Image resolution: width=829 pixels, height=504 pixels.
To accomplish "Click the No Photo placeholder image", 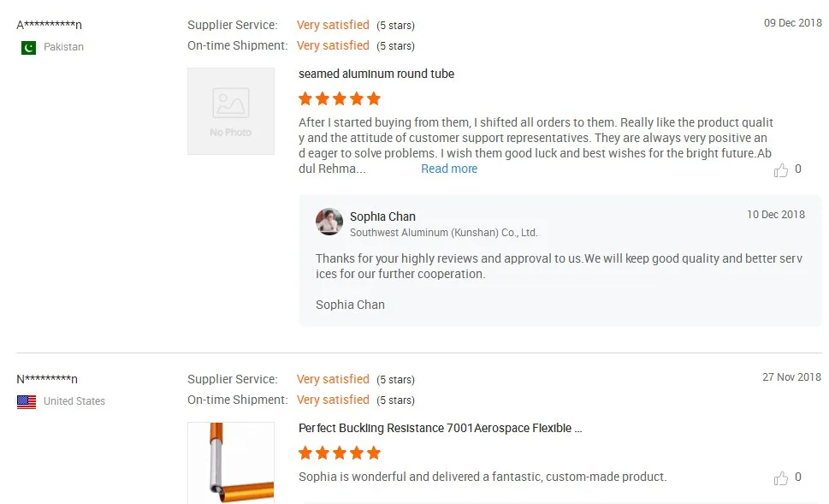I will 231,111.
